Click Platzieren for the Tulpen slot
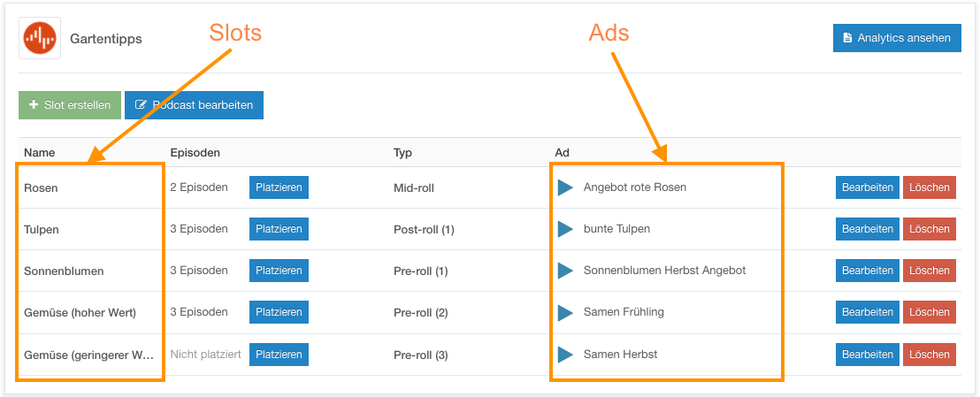The width and height of the screenshot is (980, 397). pyautogui.click(x=279, y=229)
